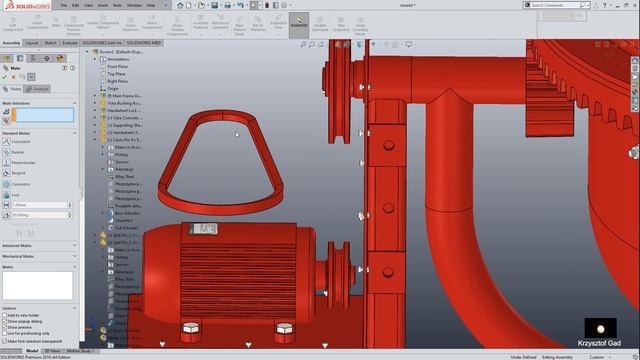Switch to the Layout ribbon tab
The width and height of the screenshot is (640, 360).
(x=32, y=43)
